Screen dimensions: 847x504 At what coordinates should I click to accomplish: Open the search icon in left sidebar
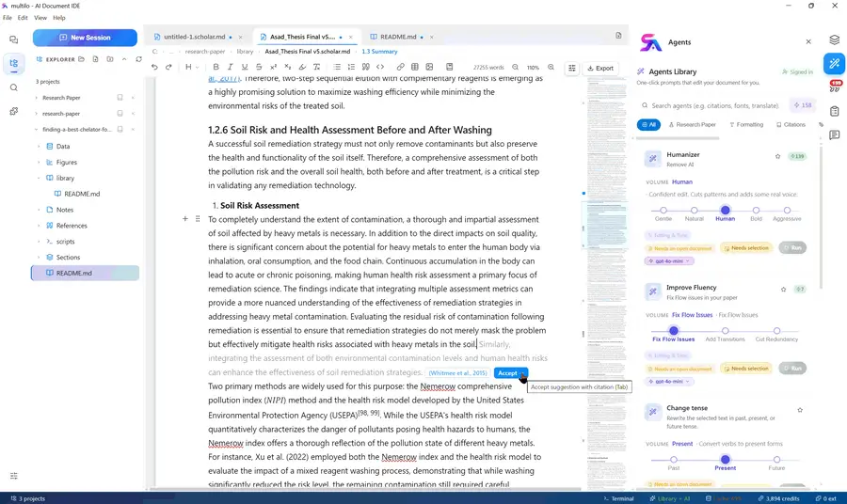[x=14, y=87]
